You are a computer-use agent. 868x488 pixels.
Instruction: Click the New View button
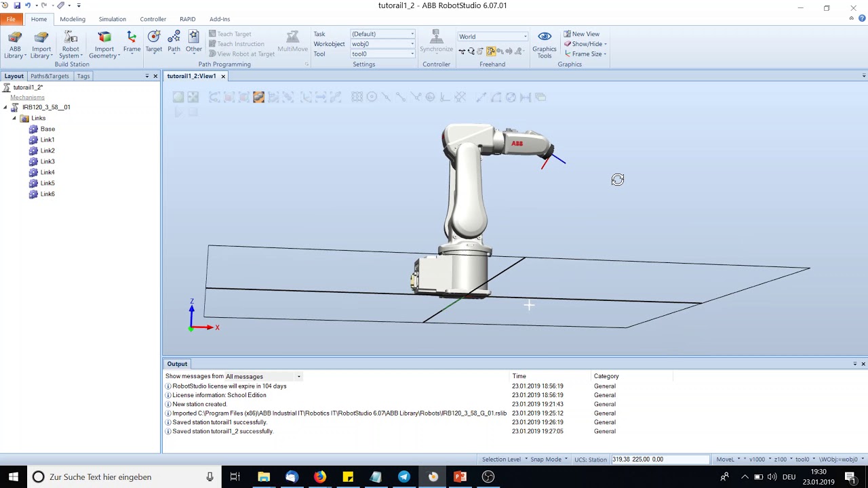pos(582,34)
